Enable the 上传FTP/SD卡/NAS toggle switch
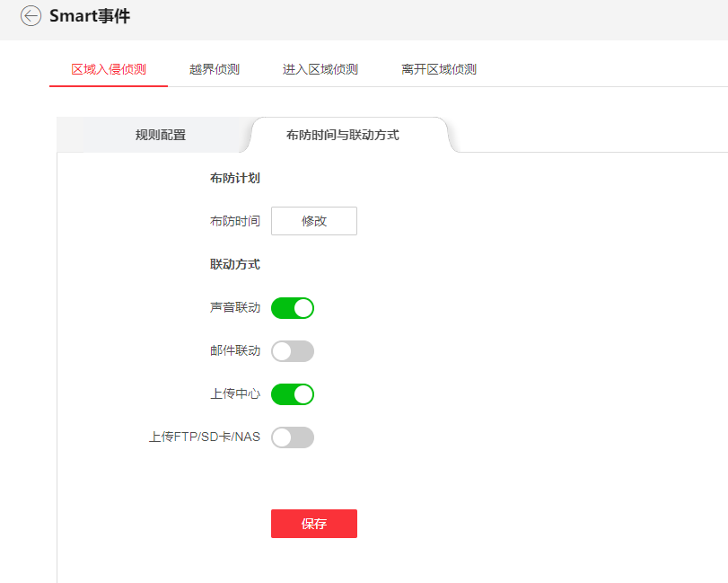Screen dimensions: 728x583 (293, 437)
